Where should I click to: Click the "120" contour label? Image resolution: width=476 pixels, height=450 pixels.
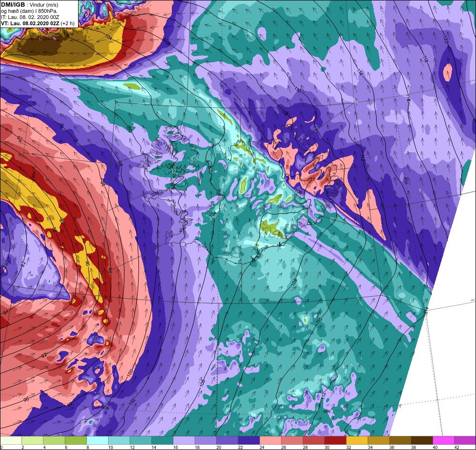[446, 39]
